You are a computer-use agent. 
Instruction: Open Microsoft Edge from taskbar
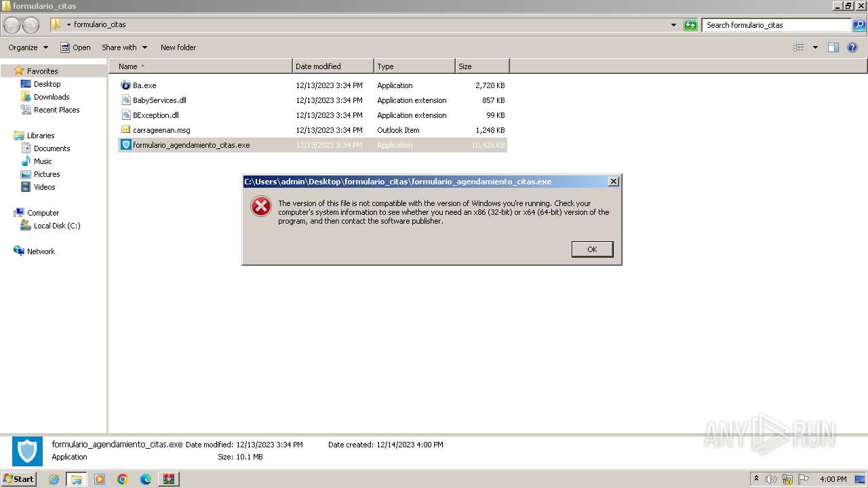pos(146,479)
